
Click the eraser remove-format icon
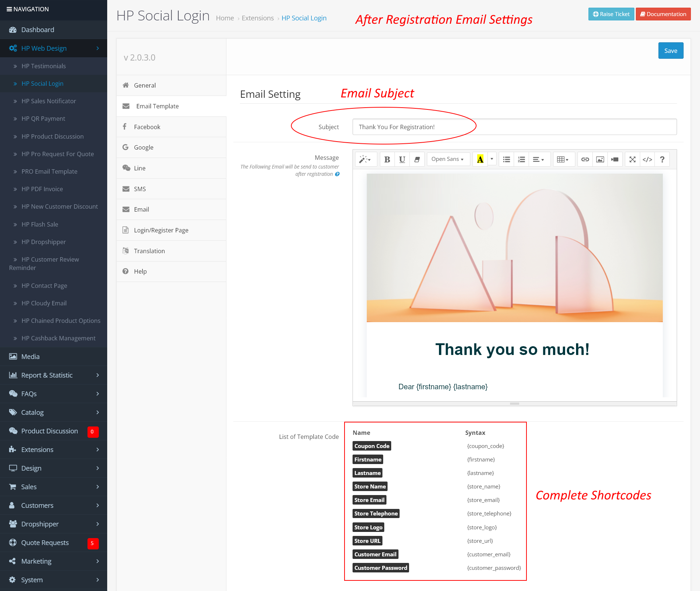(x=417, y=159)
